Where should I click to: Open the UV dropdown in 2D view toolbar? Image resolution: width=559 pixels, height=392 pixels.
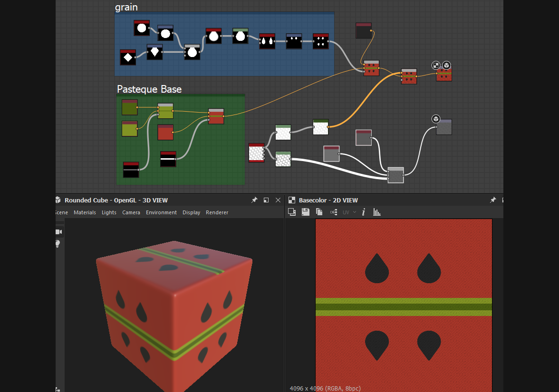point(349,212)
